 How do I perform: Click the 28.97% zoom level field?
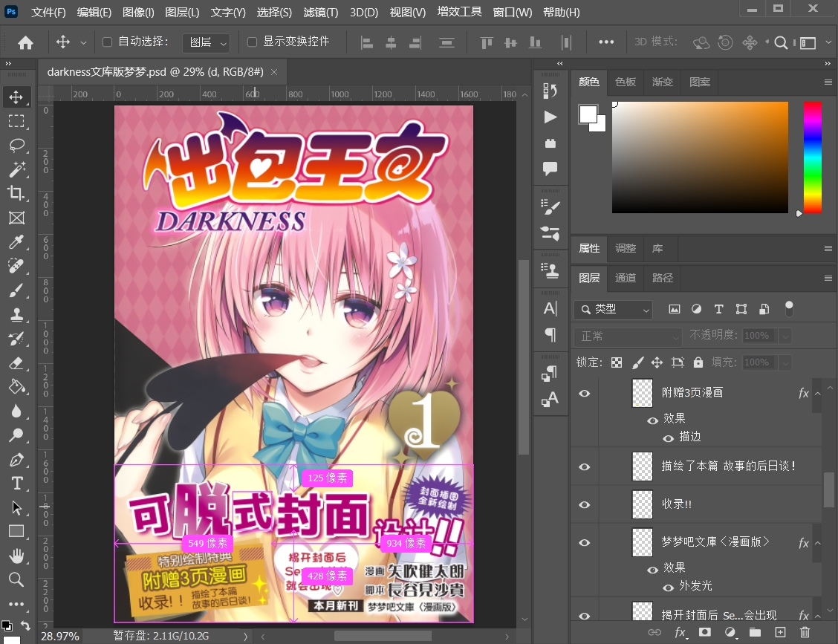(60, 637)
